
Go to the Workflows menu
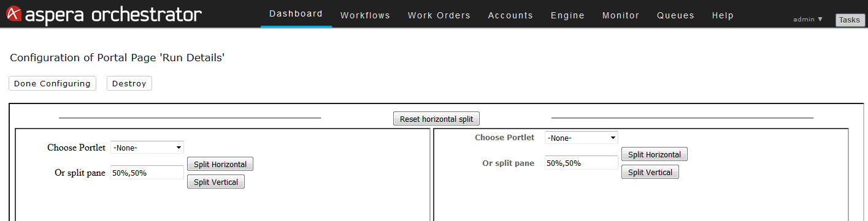pyautogui.click(x=365, y=15)
